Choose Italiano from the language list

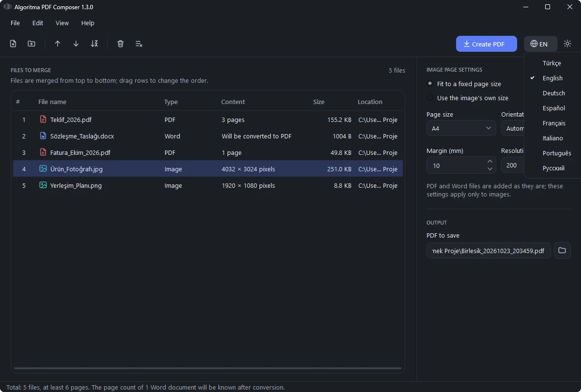(x=552, y=138)
